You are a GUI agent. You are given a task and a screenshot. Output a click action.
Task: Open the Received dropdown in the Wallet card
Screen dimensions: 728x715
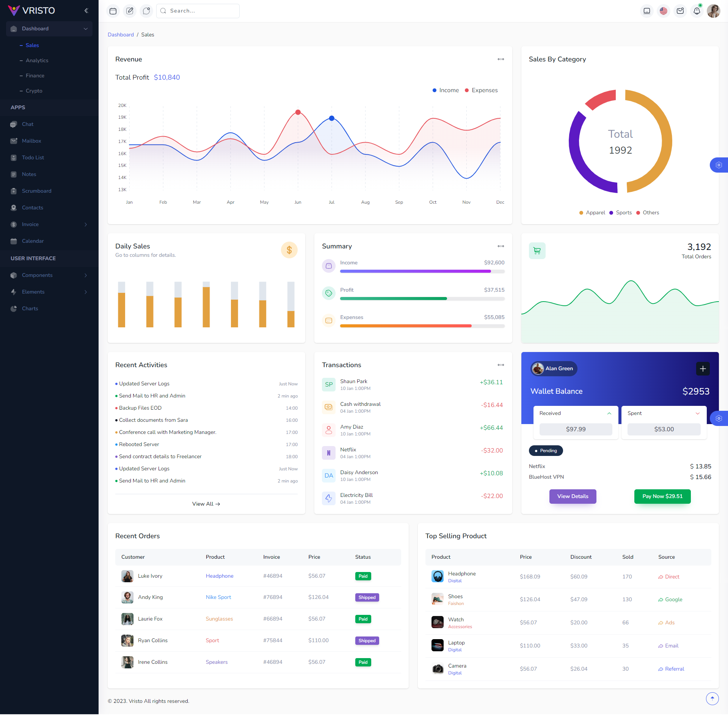575,413
